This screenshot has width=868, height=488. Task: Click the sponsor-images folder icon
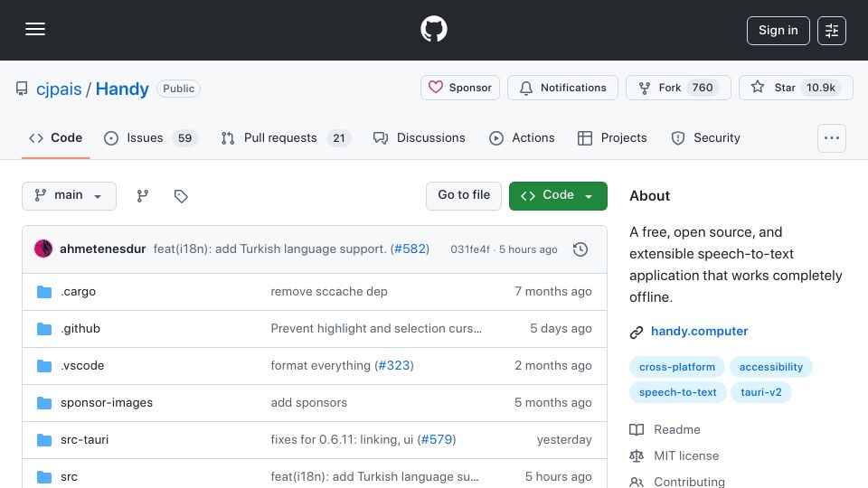[x=44, y=403]
